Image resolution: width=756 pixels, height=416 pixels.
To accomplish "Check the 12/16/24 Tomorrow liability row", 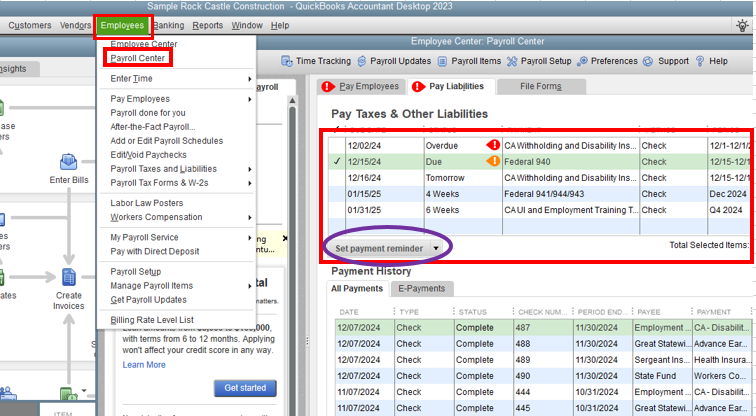I will [337, 178].
